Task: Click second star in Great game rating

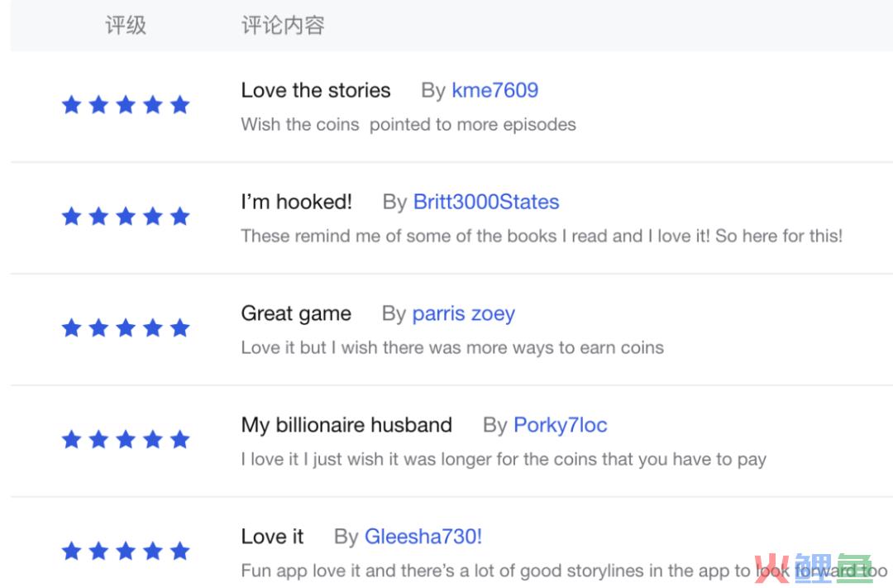Action: (98, 328)
